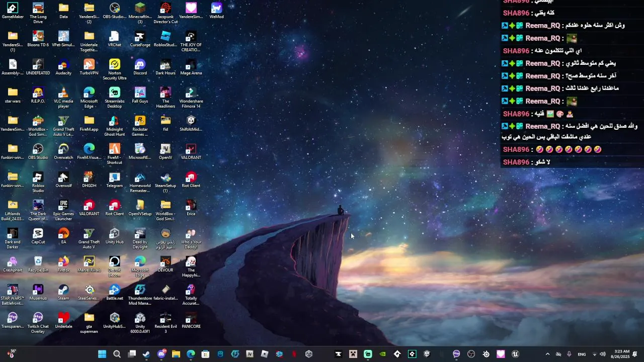Open Task View from the taskbar

click(x=132, y=354)
